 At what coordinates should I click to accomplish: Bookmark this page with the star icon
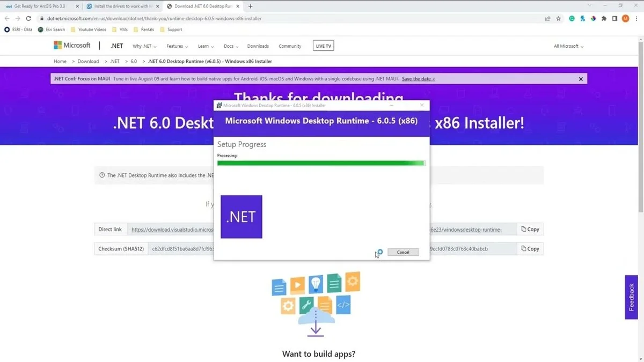click(559, 18)
